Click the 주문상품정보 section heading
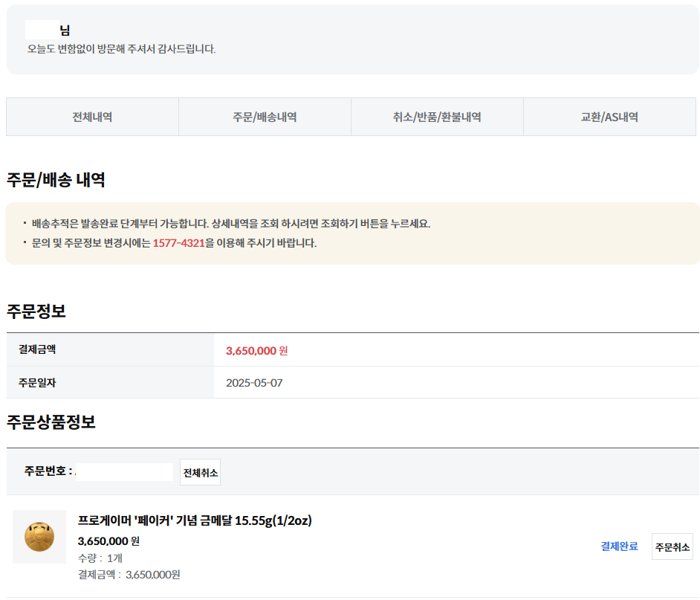The height and width of the screenshot is (600, 700). tap(51, 422)
